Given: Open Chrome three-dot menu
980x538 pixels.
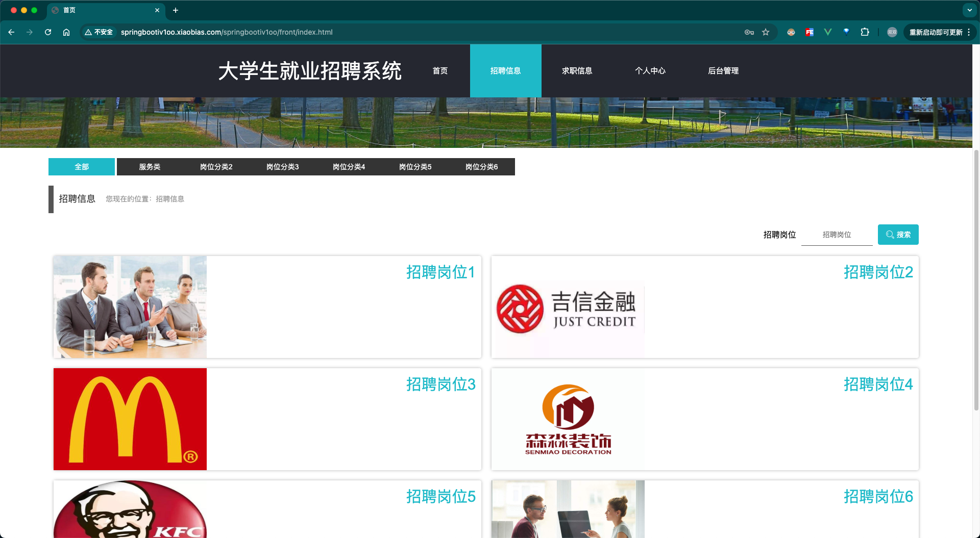Looking at the screenshot, I should (x=969, y=32).
